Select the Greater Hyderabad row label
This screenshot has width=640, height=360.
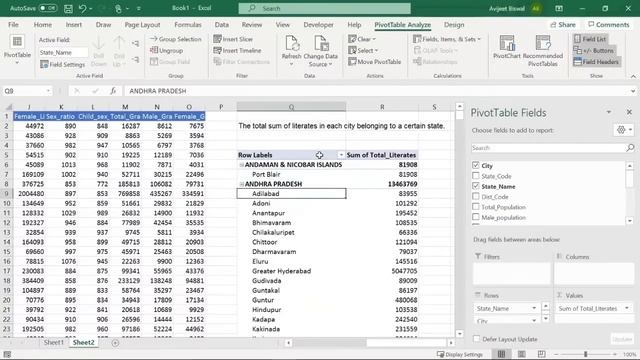[x=281, y=271]
